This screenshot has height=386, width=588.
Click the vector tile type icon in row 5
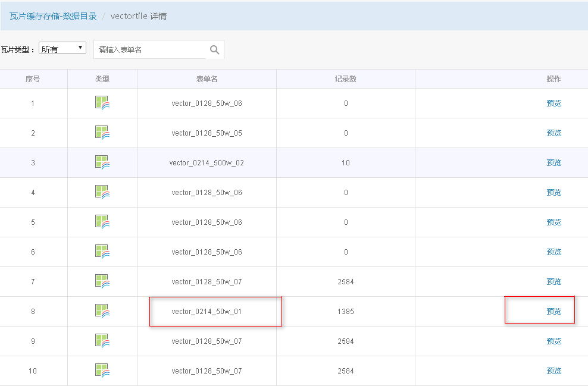coord(102,222)
